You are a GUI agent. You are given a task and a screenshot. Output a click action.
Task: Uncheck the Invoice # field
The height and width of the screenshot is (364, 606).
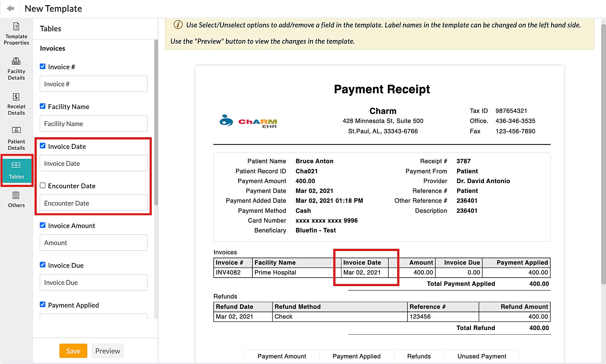[x=42, y=66]
